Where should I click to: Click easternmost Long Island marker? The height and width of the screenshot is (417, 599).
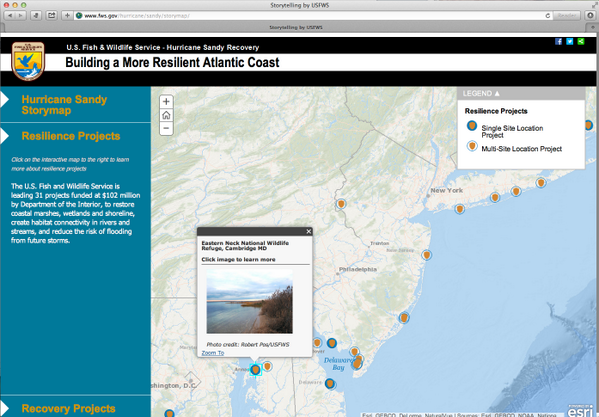(541, 183)
